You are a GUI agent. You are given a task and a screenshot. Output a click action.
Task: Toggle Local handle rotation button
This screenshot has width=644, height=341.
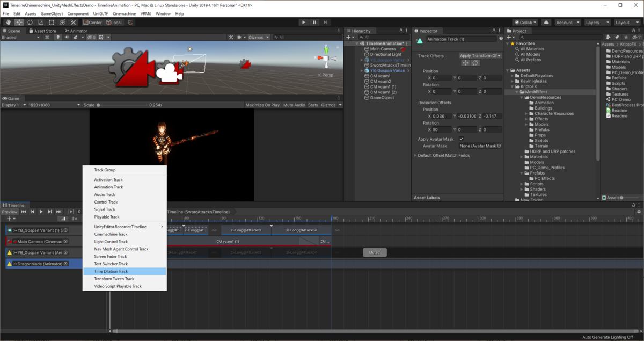pos(114,22)
